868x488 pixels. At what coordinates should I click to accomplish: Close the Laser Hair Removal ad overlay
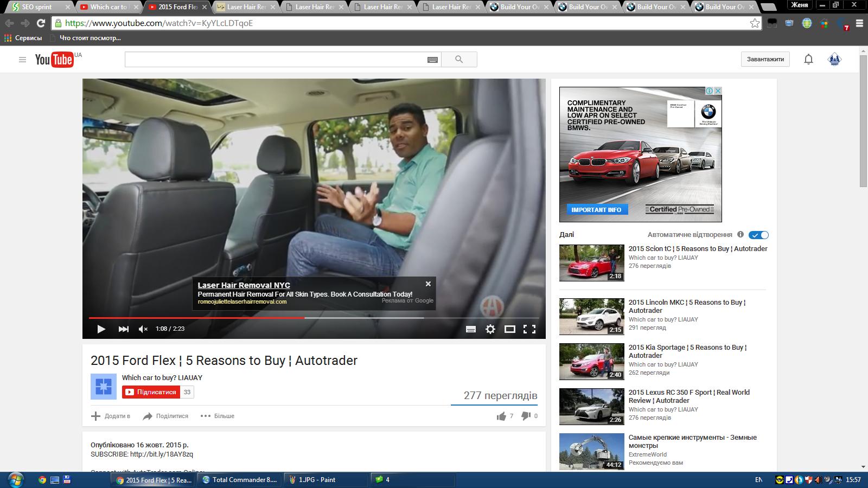point(428,284)
